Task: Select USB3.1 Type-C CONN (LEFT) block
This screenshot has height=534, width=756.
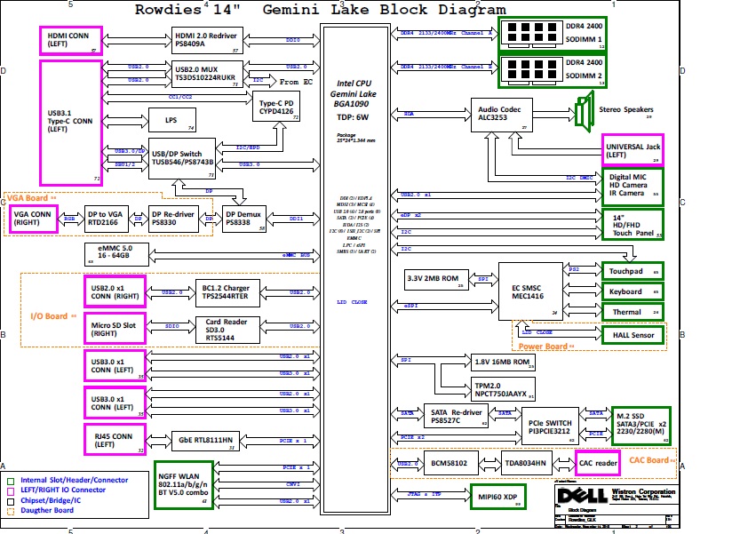Action: click(71, 123)
